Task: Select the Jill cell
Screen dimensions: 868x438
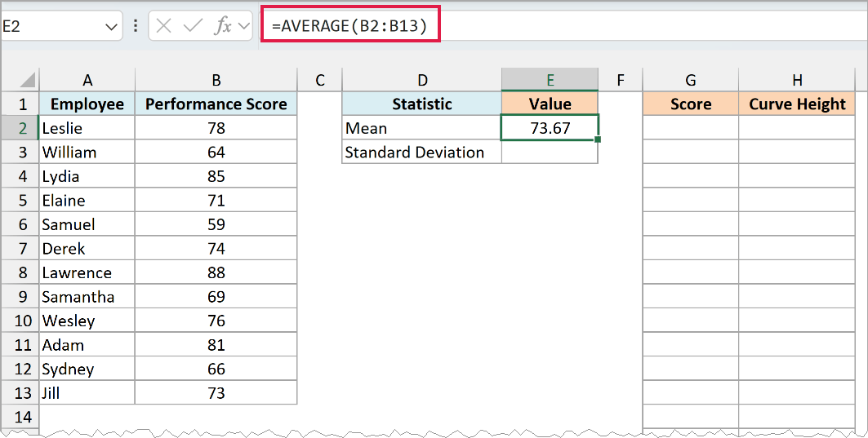Action: (x=87, y=392)
